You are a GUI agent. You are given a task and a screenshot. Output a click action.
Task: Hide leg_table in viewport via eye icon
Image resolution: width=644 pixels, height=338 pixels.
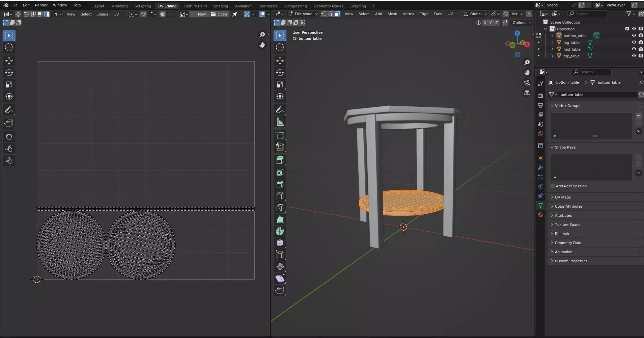[634, 42]
